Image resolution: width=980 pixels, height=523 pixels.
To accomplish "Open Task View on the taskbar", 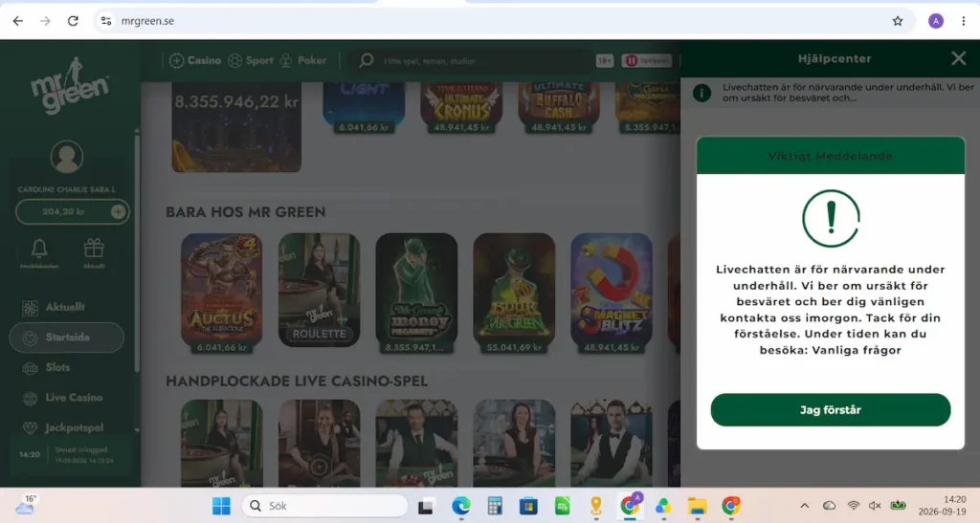I will tap(426, 506).
